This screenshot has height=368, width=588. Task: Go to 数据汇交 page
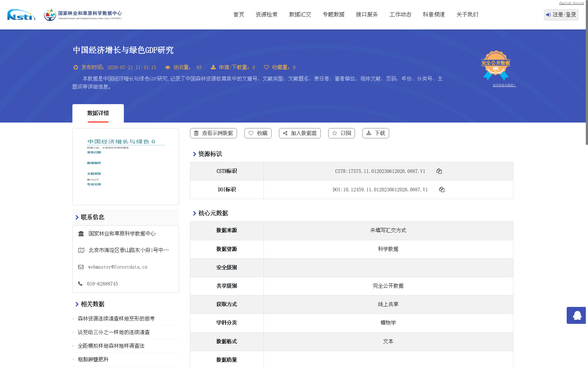click(x=300, y=15)
